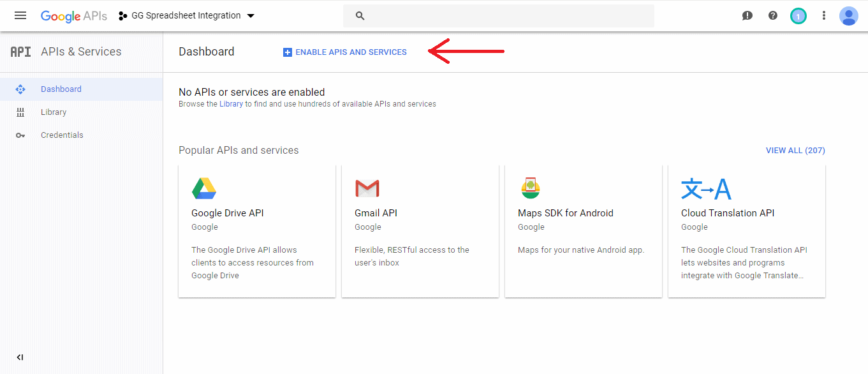868x374 pixels.
Task: Open the notifications badge showing 1
Action: [x=798, y=16]
